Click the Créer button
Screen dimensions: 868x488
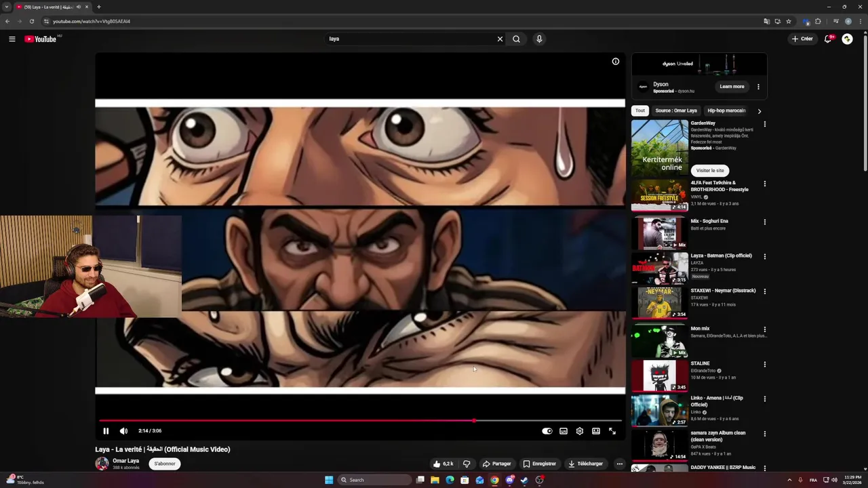[x=802, y=39]
